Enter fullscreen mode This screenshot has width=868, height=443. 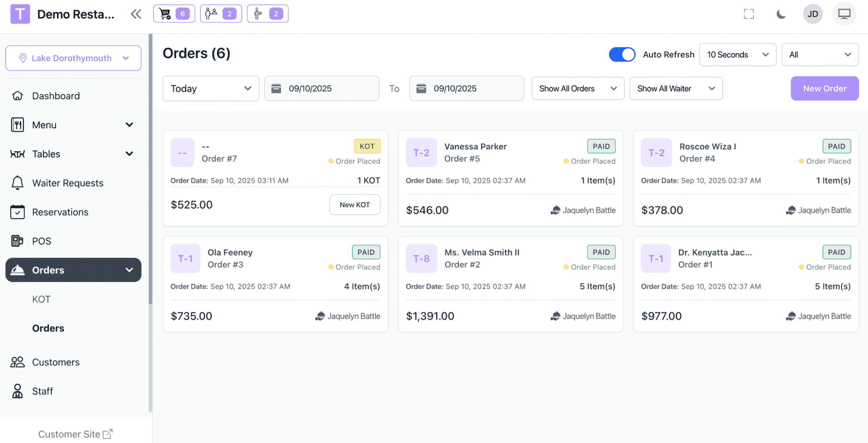tap(749, 14)
